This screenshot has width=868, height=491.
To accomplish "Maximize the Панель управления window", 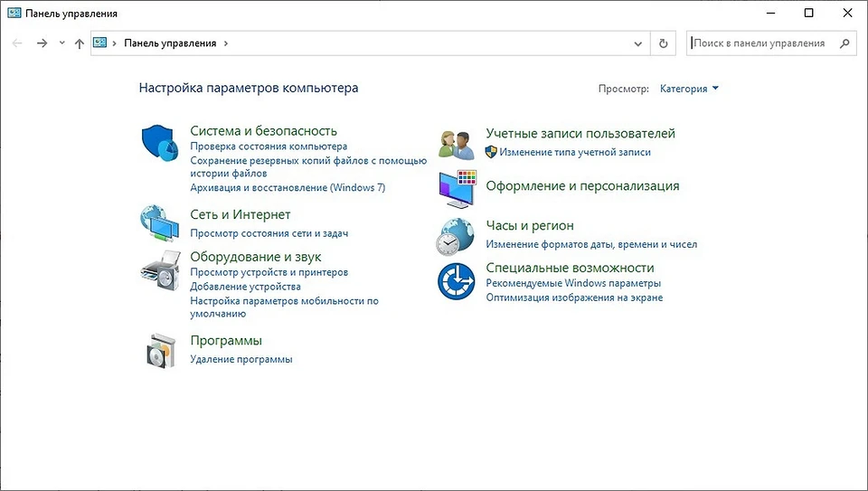I will tap(808, 13).
